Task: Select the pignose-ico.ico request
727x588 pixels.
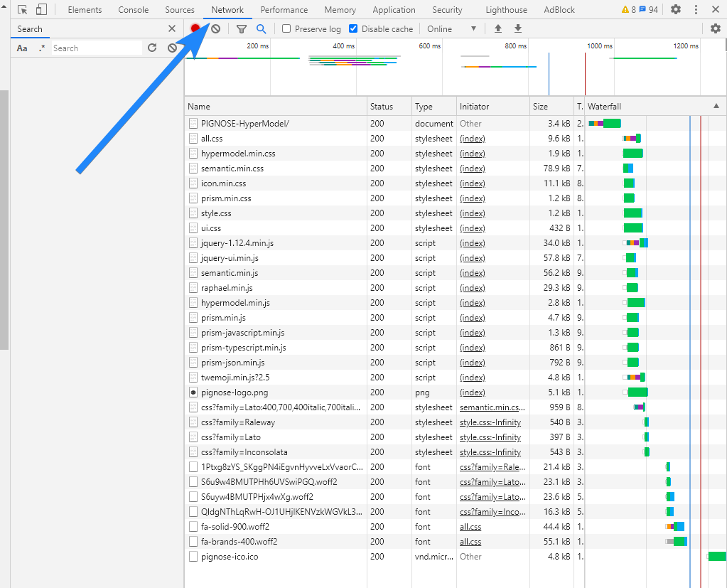Action: [x=230, y=557]
